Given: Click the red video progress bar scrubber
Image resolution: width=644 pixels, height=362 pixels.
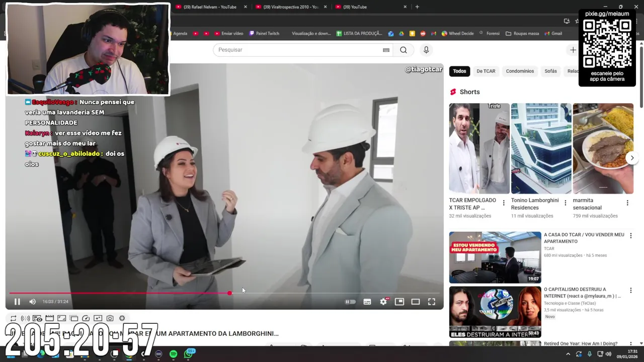Looking at the screenshot, I should pyautogui.click(x=229, y=293).
